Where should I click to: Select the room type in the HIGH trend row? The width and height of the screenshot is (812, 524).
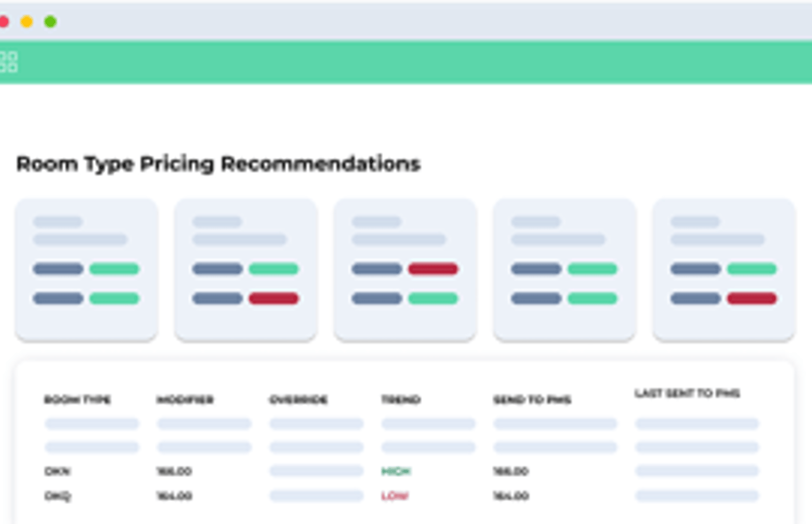[57, 471]
